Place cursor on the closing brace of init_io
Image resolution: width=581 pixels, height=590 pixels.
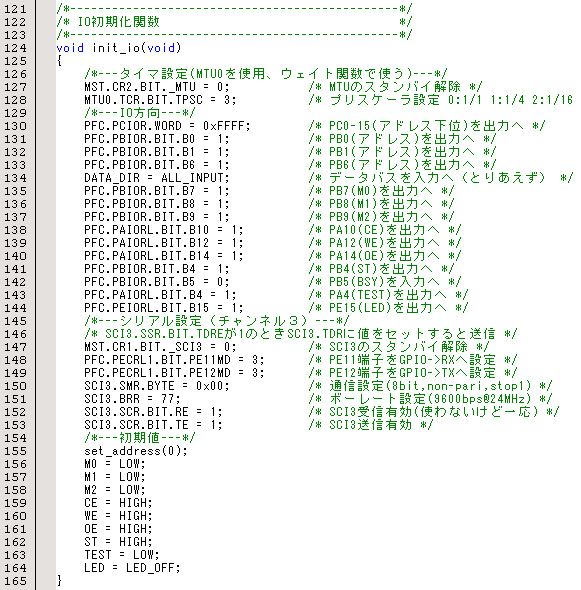tap(59, 581)
